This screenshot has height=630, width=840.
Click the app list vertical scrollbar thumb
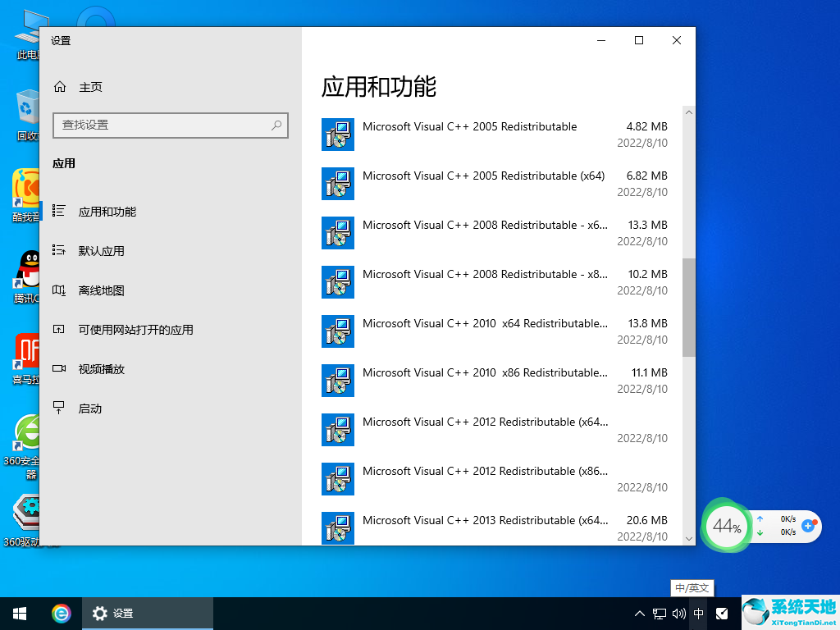(x=689, y=308)
